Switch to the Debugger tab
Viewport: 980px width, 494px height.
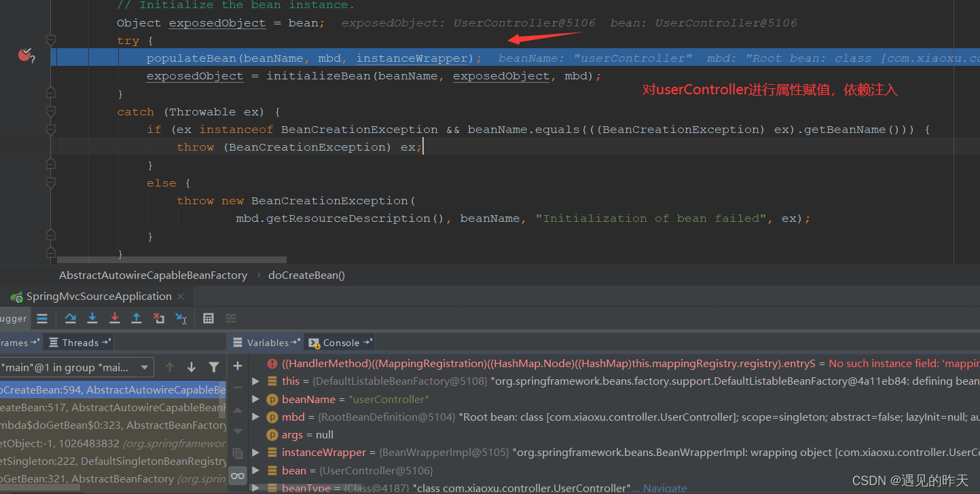click(x=14, y=318)
